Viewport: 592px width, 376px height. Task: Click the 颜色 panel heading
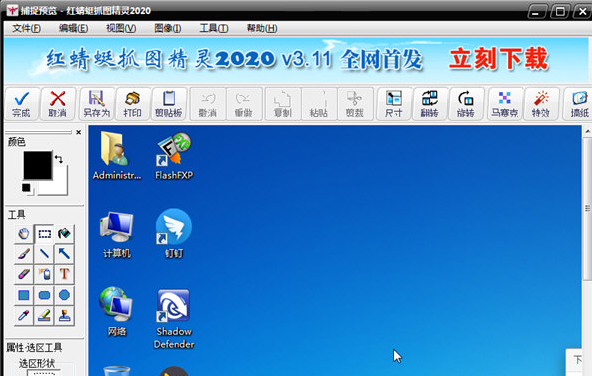(x=17, y=142)
